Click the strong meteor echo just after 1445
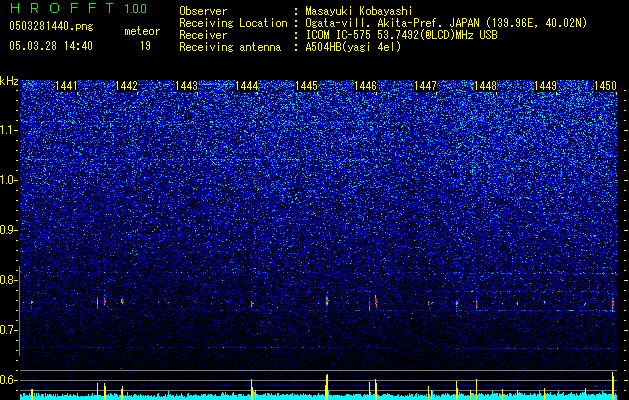Viewport: 629px width, 400px height. (x=327, y=301)
